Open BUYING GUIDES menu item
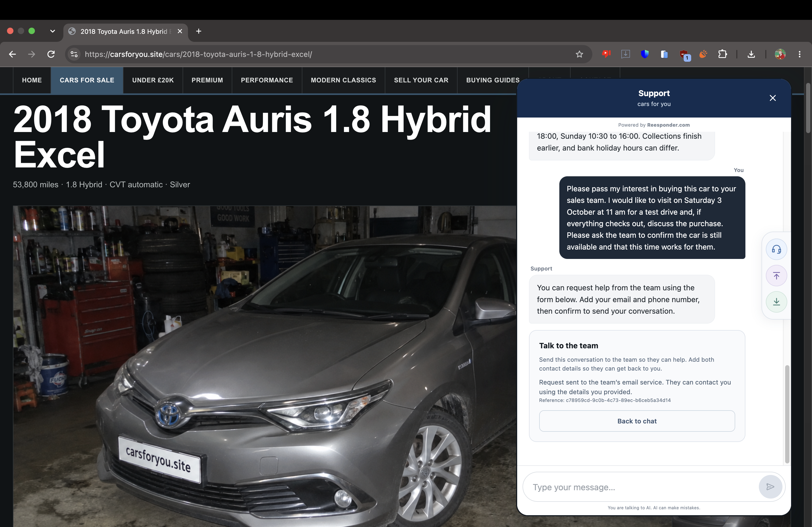The image size is (812, 527). click(493, 80)
